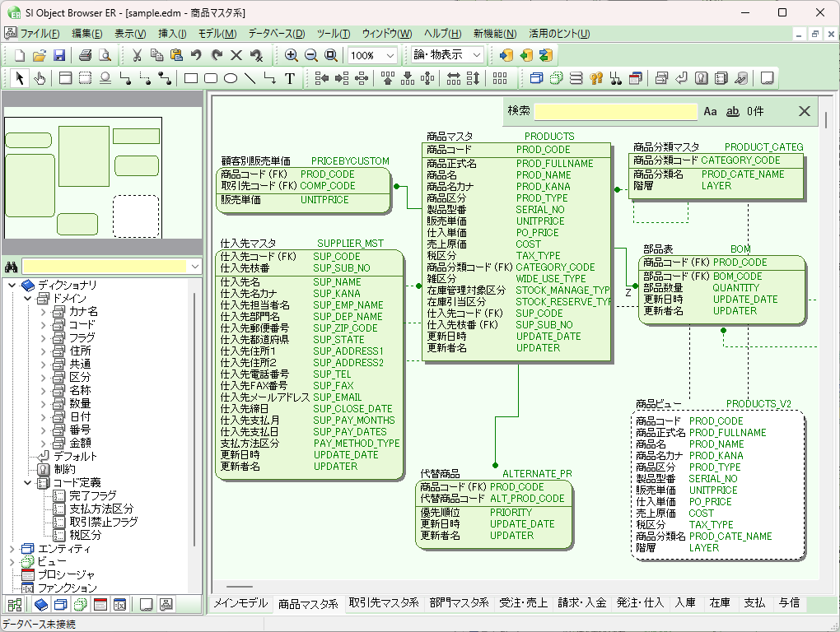Click the PRODUCTS entity title 商品マスタ
Image resolution: width=840 pixels, height=632 pixels.
(x=450, y=137)
